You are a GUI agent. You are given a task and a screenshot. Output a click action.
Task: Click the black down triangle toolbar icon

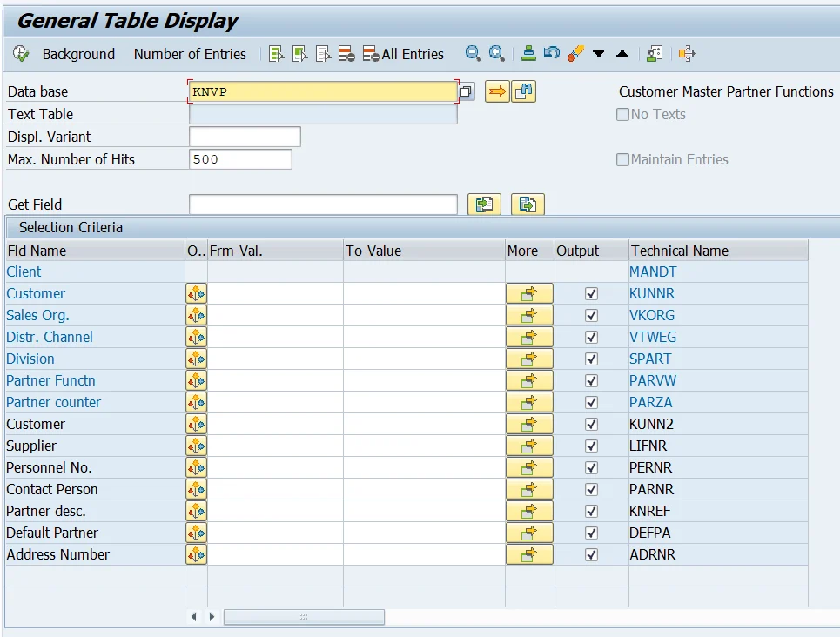[598, 54]
